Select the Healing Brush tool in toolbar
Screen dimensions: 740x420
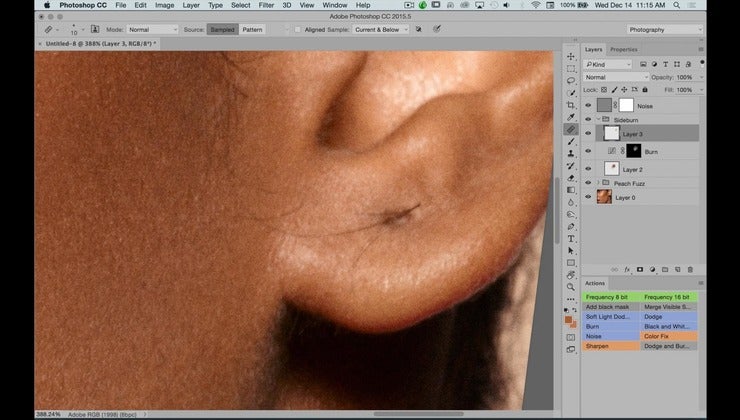tap(571, 129)
